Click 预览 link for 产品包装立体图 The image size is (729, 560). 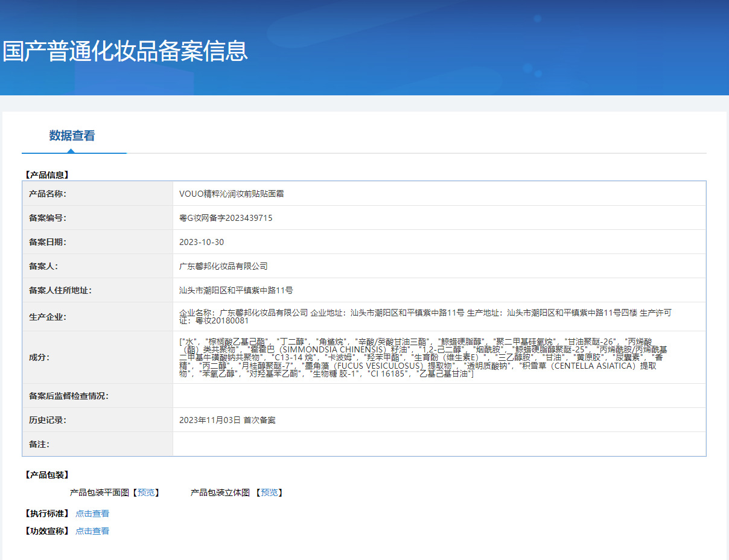pyautogui.click(x=269, y=492)
